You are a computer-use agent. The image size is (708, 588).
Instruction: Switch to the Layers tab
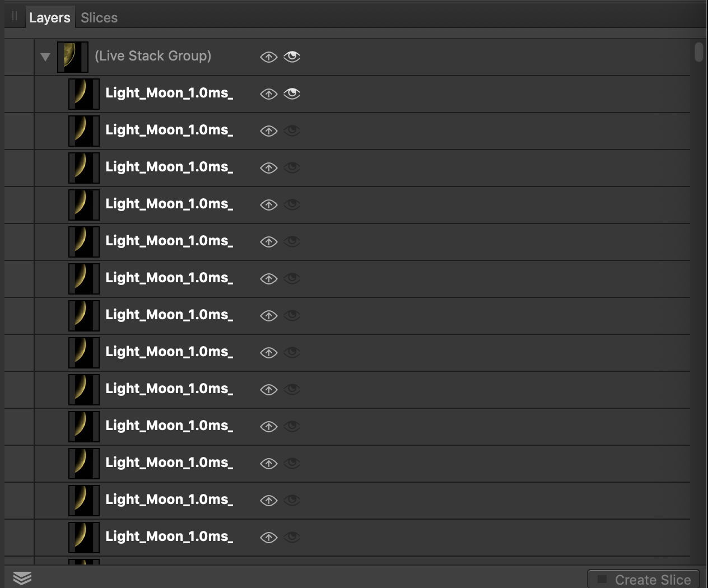pos(50,18)
